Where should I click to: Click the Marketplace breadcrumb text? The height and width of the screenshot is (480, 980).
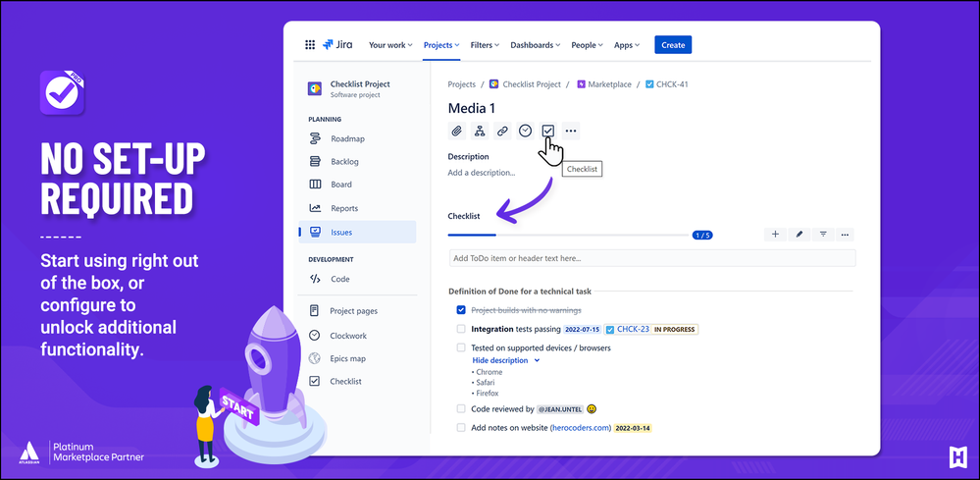click(609, 84)
